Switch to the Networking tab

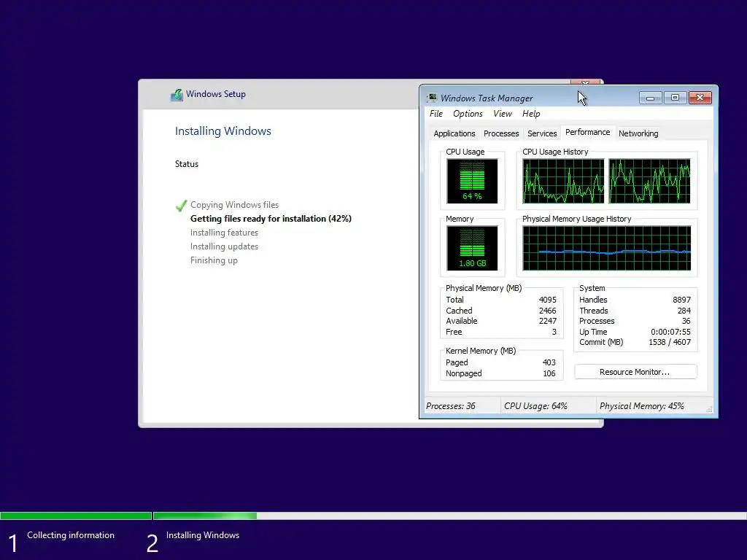coord(638,133)
